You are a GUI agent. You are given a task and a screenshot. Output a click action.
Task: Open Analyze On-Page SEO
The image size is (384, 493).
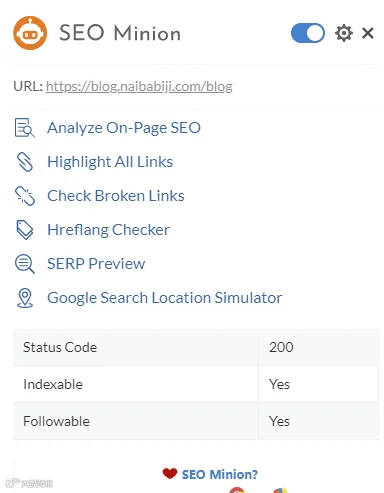(x=124, y=128)
